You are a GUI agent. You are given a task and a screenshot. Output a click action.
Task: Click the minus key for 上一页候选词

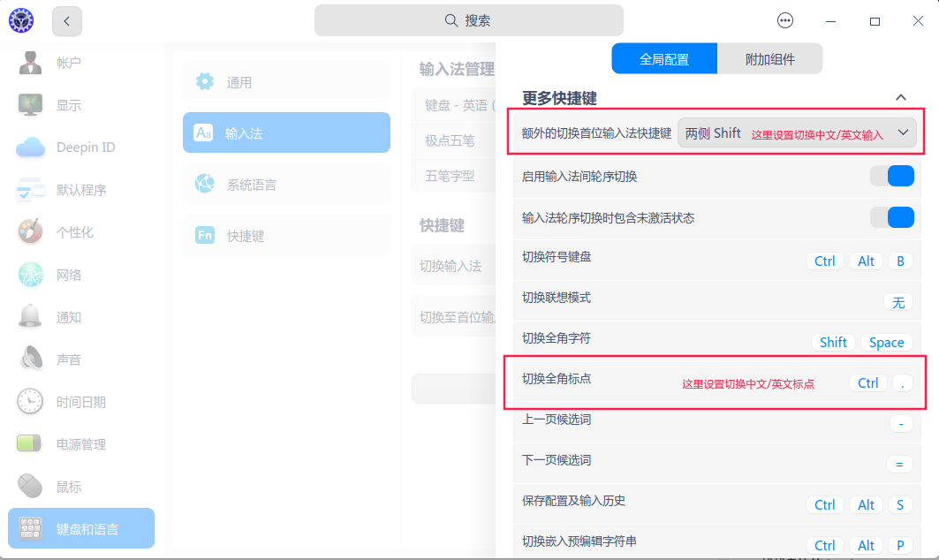(901, 423)
